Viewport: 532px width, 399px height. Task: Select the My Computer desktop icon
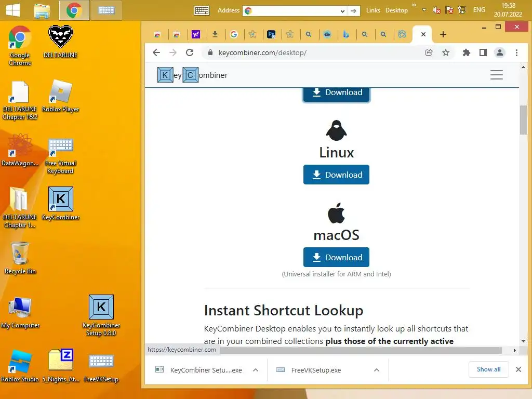[20, 312]
